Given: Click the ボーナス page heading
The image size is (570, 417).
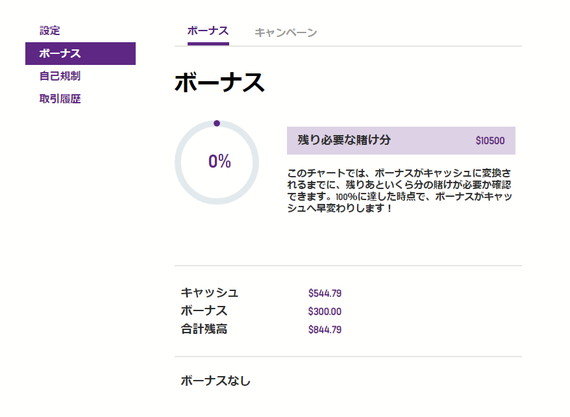Looking at the screenshot, I should point(220,83).
